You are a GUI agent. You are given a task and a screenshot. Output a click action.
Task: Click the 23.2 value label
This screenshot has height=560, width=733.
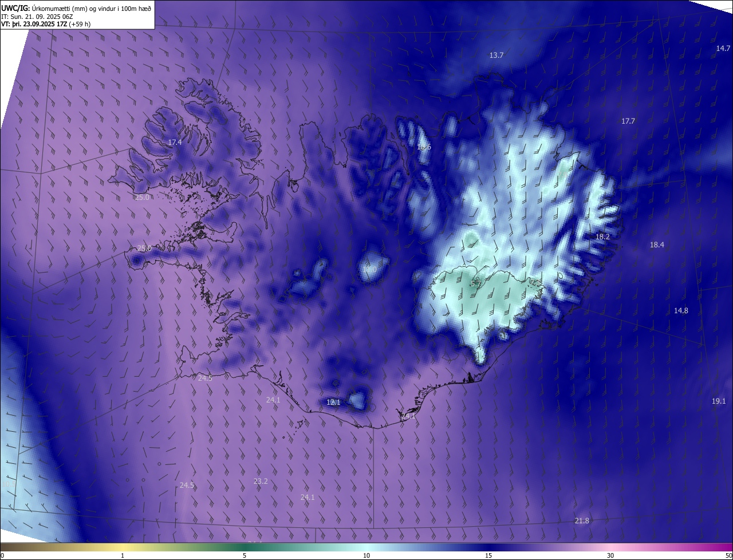pos(261,482)
